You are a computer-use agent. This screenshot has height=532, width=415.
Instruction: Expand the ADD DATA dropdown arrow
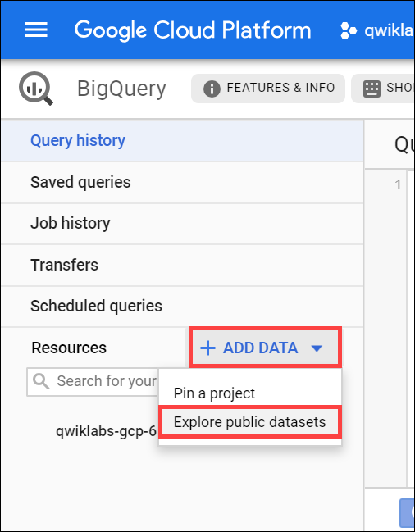click(x=317, y=348)
